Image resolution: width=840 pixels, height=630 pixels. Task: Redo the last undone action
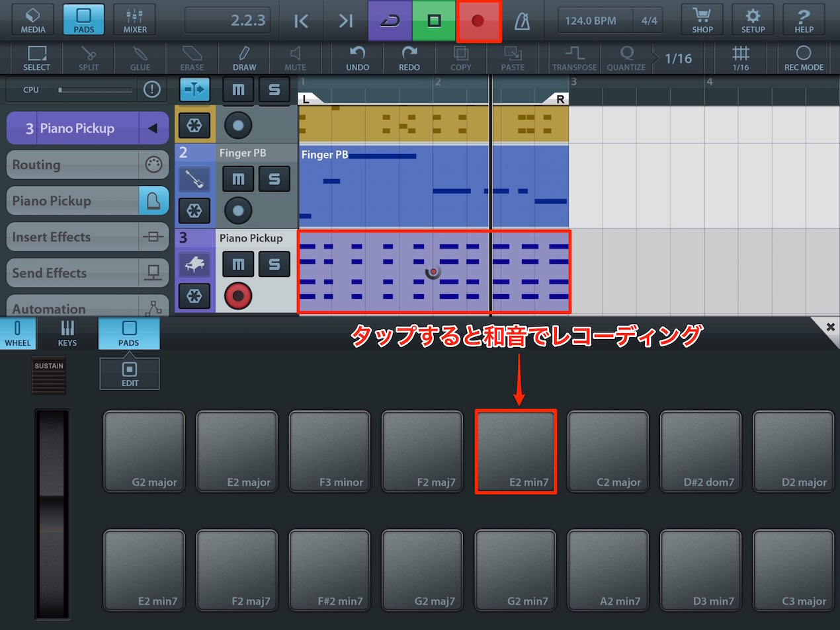[409, 58]
